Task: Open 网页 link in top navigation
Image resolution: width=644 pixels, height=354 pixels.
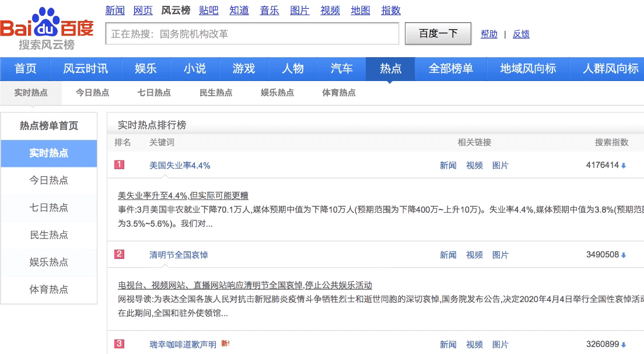Action: point(143,10)
